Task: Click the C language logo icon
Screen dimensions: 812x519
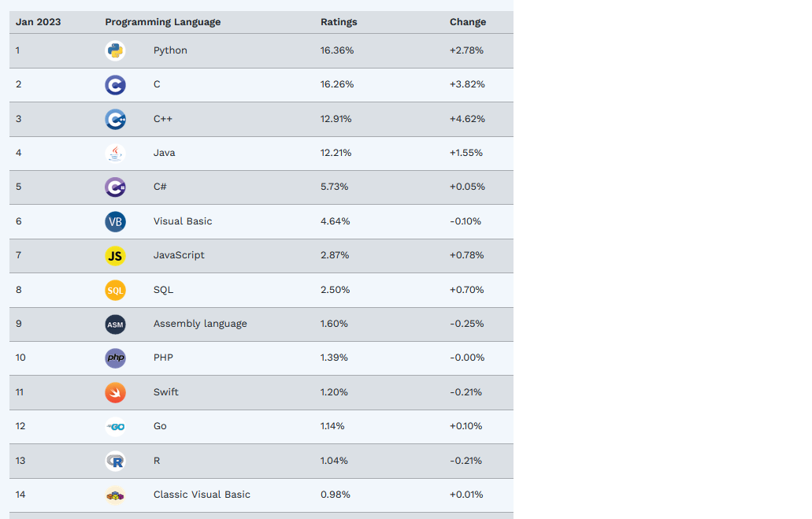Action: [x=115, y=85]
